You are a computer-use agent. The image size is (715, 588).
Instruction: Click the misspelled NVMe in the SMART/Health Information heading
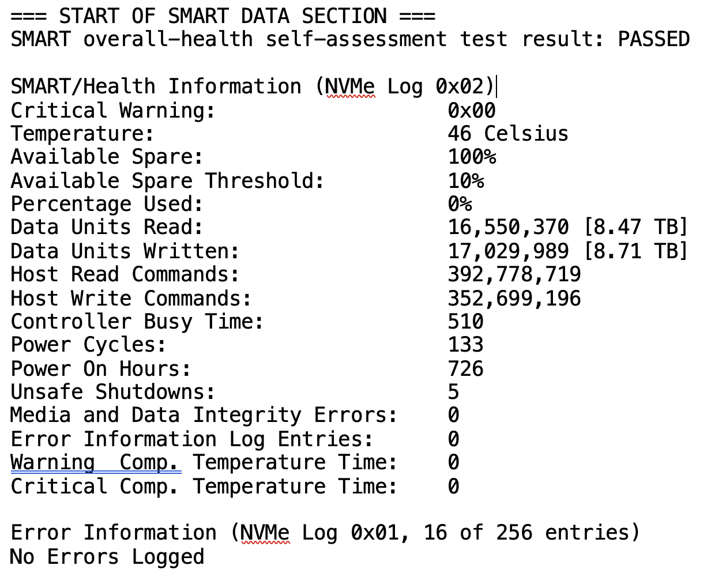pyautogui.click(x=350, y=86)
